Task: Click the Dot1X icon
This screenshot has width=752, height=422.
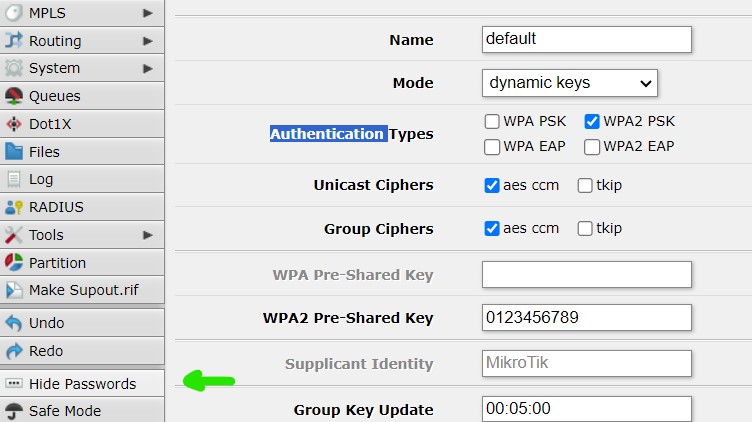Action: tap(14, 124)
